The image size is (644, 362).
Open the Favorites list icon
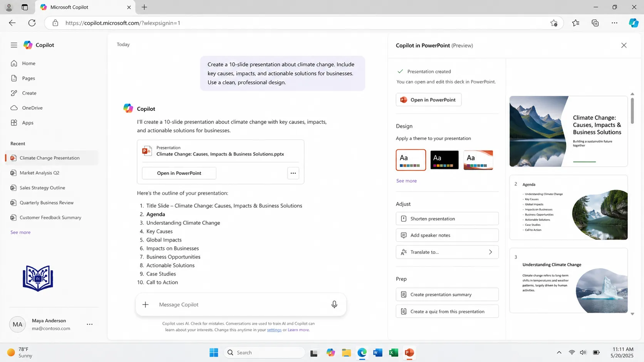tap(576, 23)
